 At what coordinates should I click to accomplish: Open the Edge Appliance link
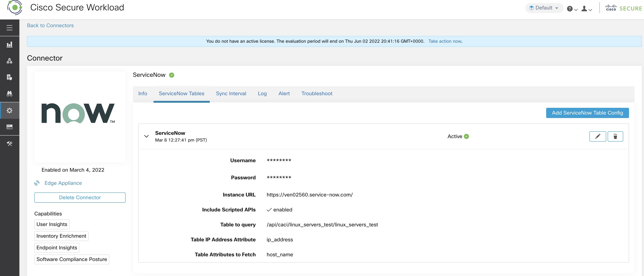pos(63,183)
